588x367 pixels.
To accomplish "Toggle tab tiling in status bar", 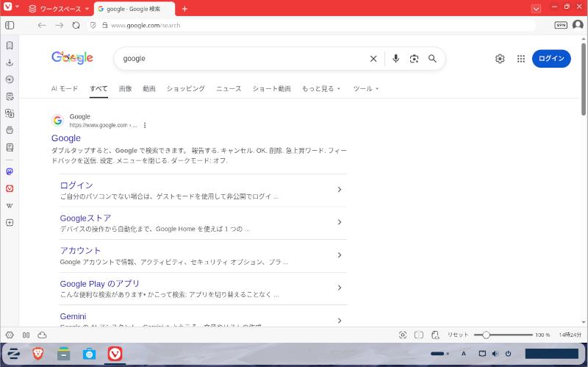I will pos(26,335).
